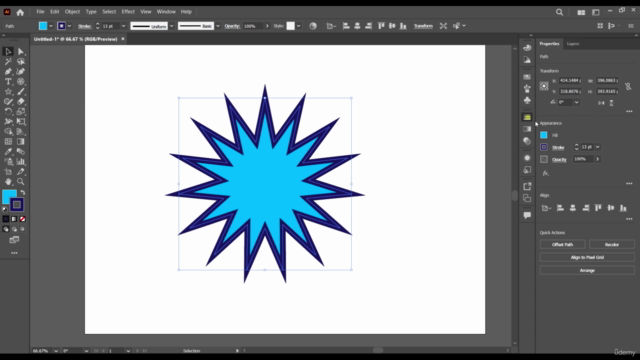The height and width of the screenshot is (360, 640).
Task: Select the Column Graph tool
Action: point(21,162)
